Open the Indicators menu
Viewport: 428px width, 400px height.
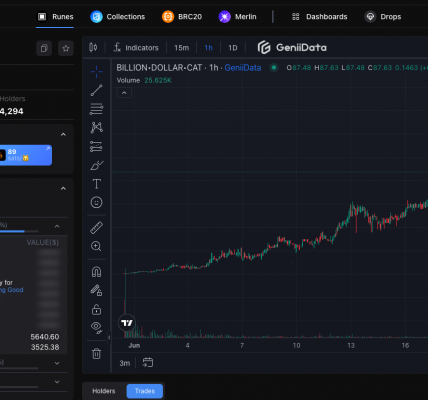(136, 48)
